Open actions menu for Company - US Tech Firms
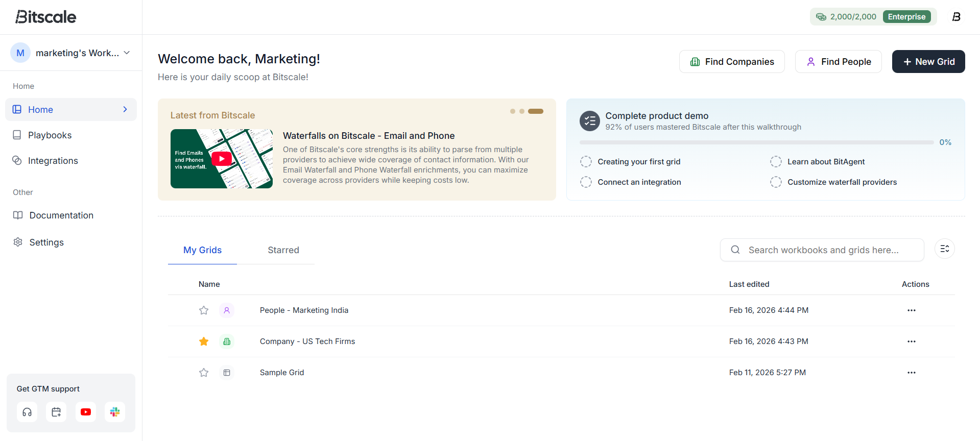The width and height of the screenshot is (980, 441). coord(912,341)
